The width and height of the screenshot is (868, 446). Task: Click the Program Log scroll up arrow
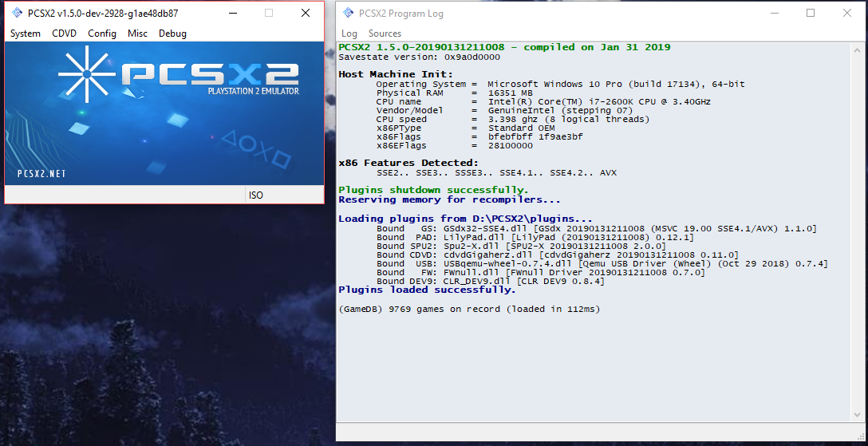tap(858, 49)
